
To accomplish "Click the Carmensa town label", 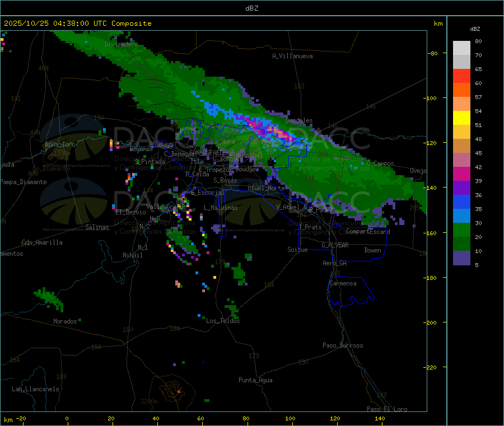I will [x=343, y=283].
